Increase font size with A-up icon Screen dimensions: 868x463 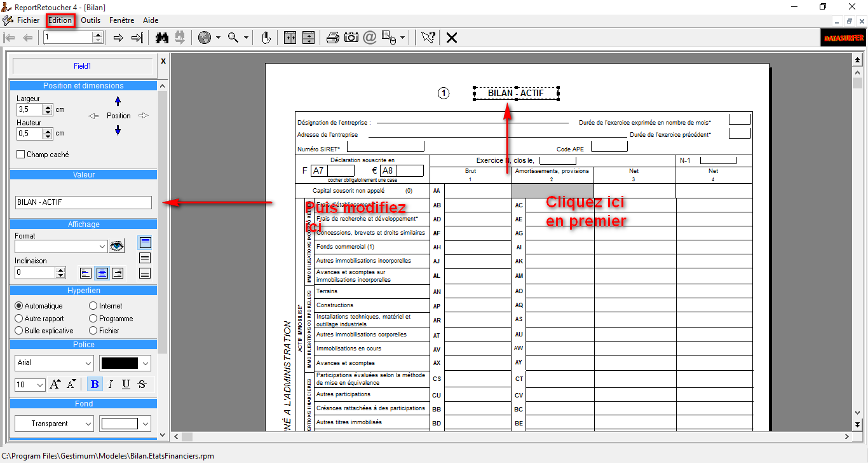coord(55,384)
